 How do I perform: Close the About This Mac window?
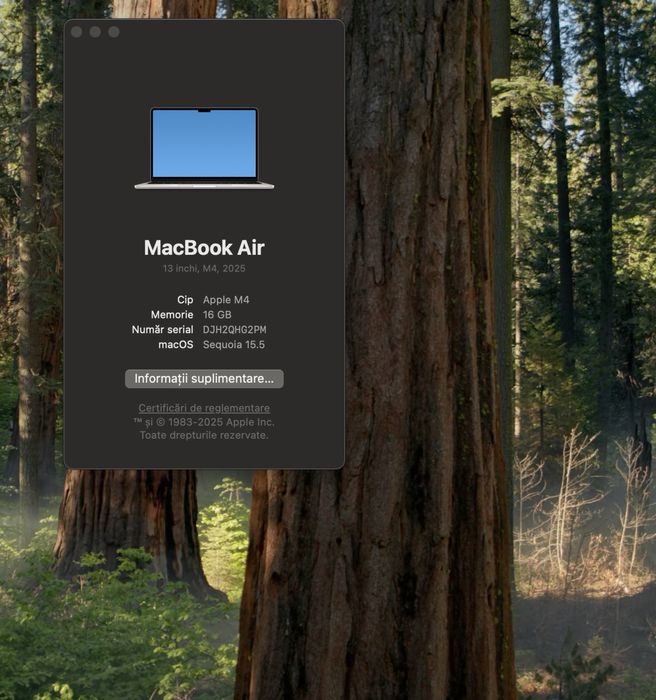point(76,32)
